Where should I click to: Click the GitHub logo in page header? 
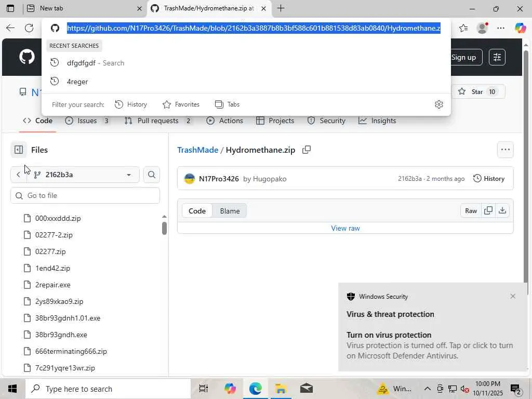(27, 57)
